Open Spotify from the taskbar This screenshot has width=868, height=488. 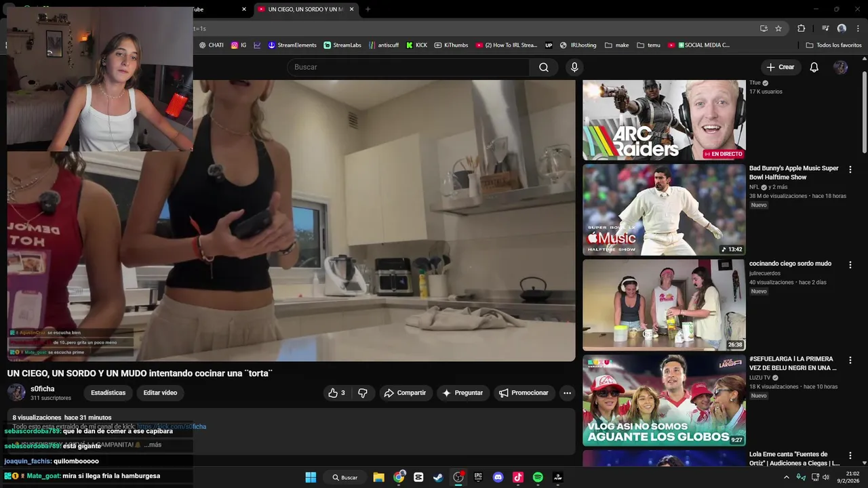[x=538, y=477]
